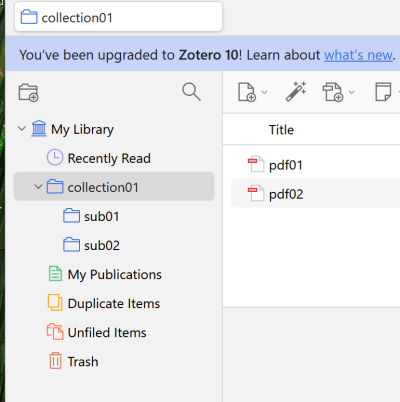Open the Add Attachment dropdown arrow

352,92
